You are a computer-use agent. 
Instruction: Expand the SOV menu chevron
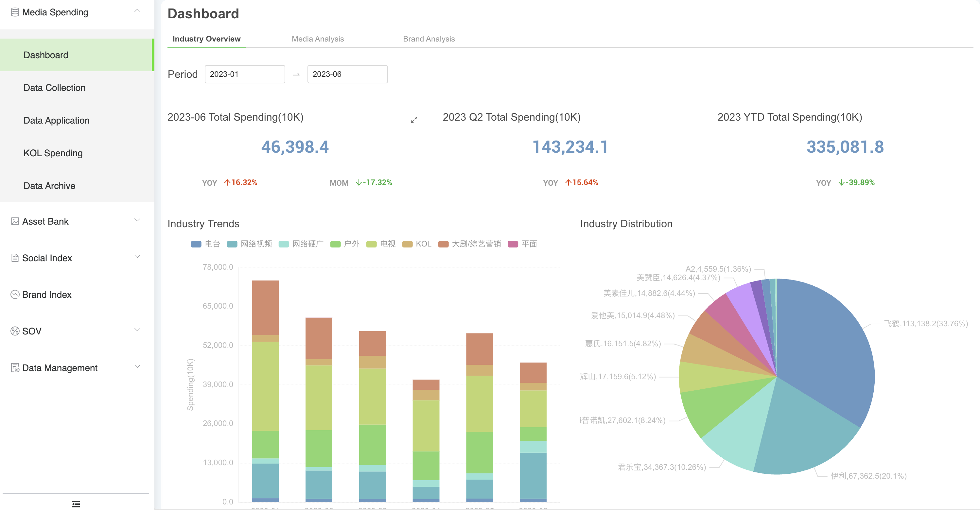click(137, 330)
